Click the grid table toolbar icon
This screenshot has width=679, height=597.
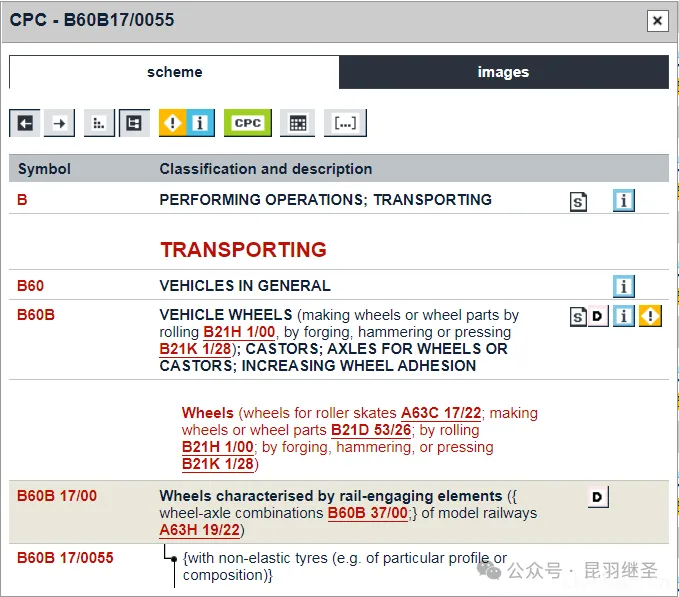coord(297,123)
